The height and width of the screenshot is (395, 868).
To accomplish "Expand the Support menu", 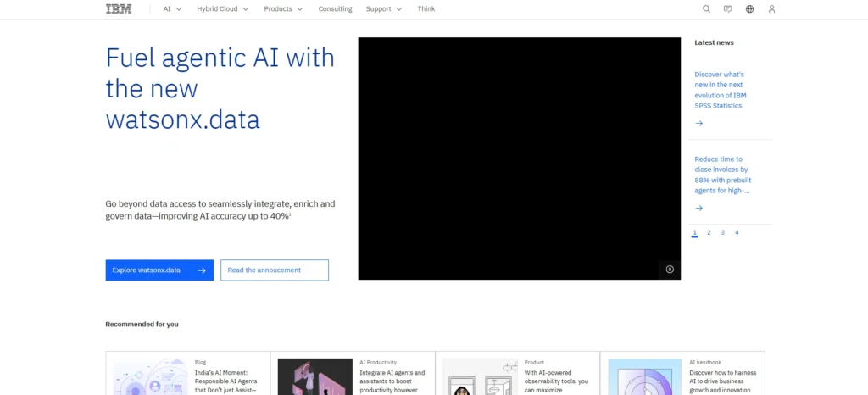I will click(x=384, y=8).
